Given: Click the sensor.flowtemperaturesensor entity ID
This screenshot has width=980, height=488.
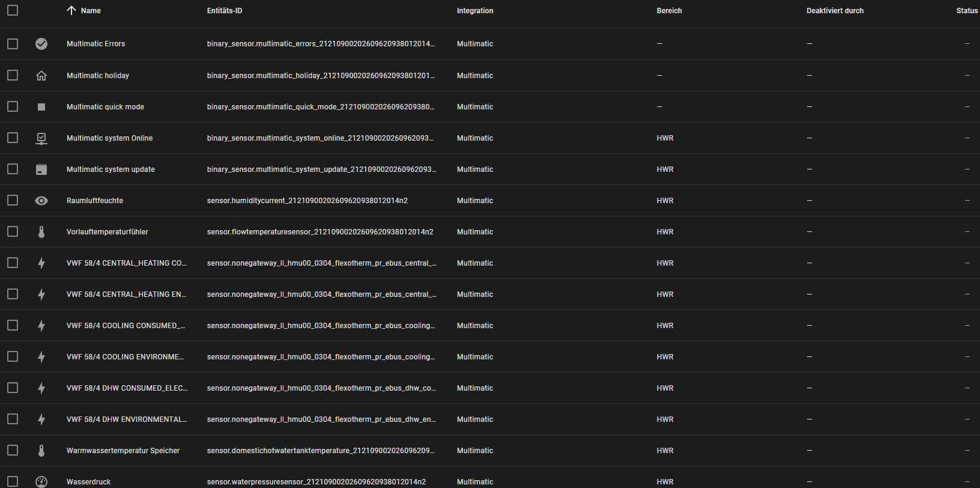Looking at the screenshot, I should point(320,232).
